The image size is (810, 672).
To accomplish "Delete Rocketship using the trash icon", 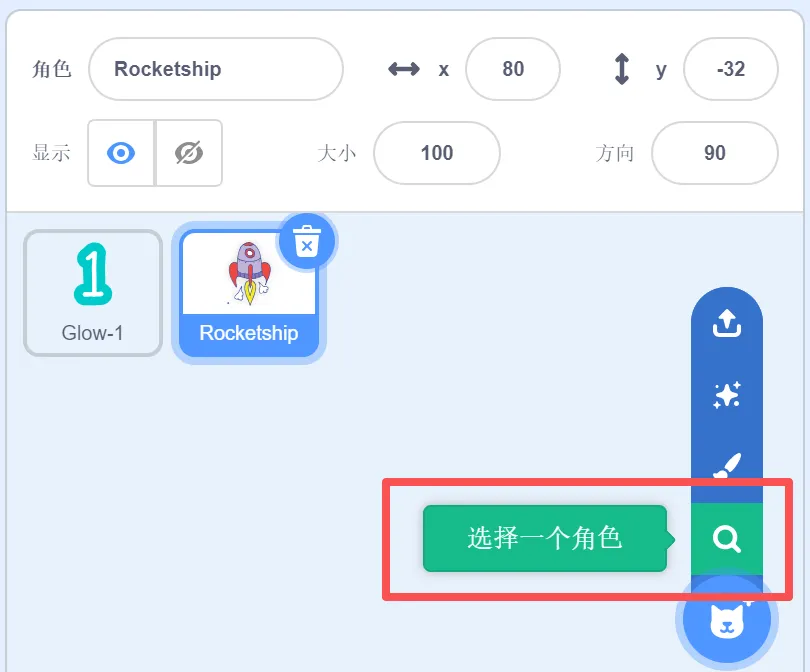I will point(307,241).
